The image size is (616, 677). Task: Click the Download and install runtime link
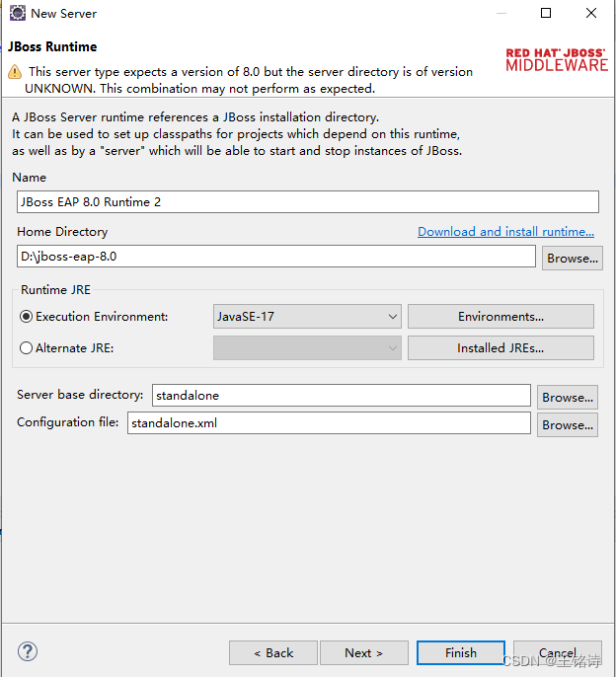[505, 232]
